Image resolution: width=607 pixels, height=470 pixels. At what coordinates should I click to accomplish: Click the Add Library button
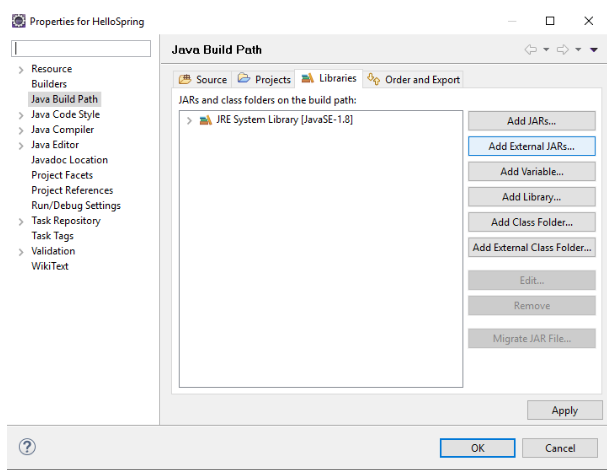[x=531, y=197]
